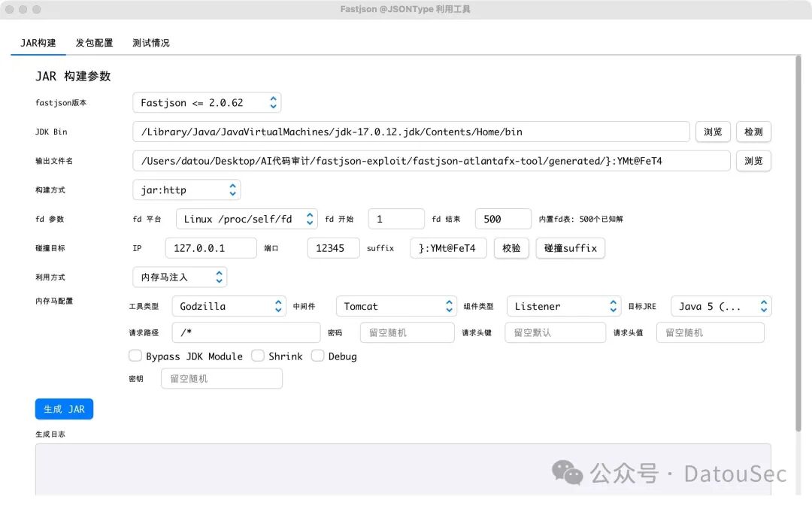Screen dimensions: 812x506
Task: Open the 工具类型 Godzilla dropdown
Action: point(229,306)
